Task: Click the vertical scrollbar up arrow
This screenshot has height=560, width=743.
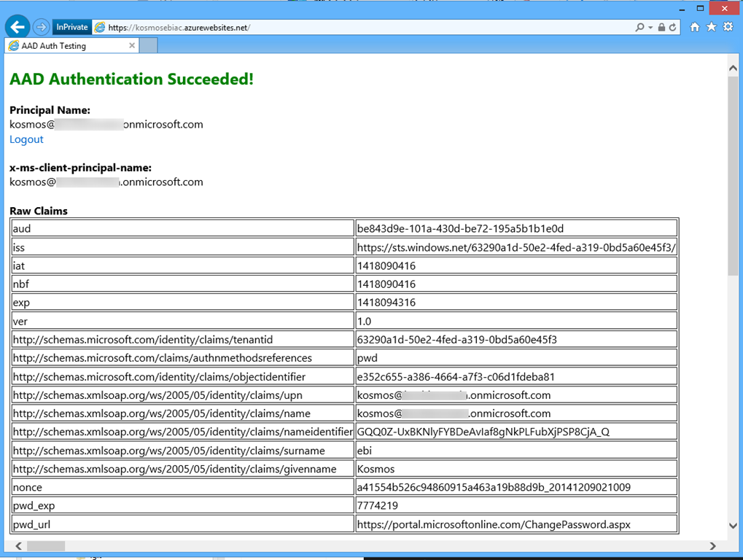Action: 733,68
